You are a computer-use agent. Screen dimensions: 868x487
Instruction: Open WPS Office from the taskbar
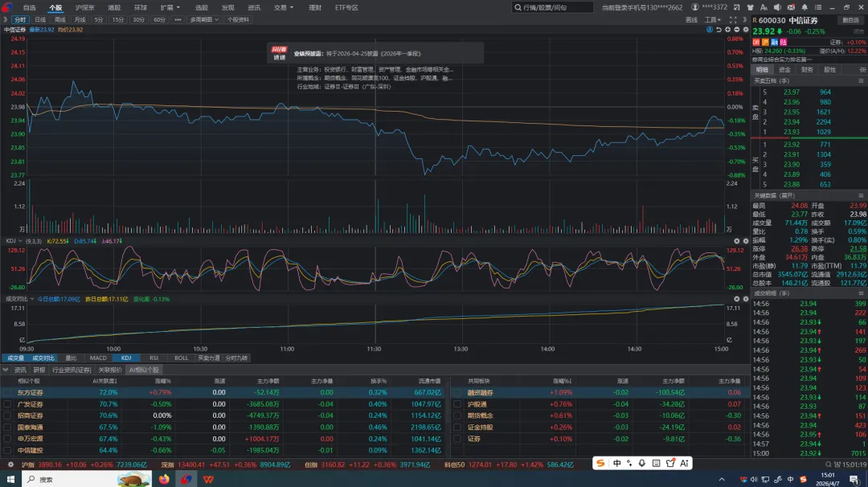click(x=208, y=479)
